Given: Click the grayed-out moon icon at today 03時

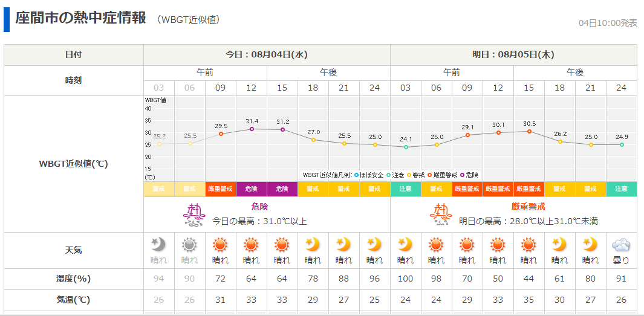Looking at the screenshot, I should click(x=158, y=245).
